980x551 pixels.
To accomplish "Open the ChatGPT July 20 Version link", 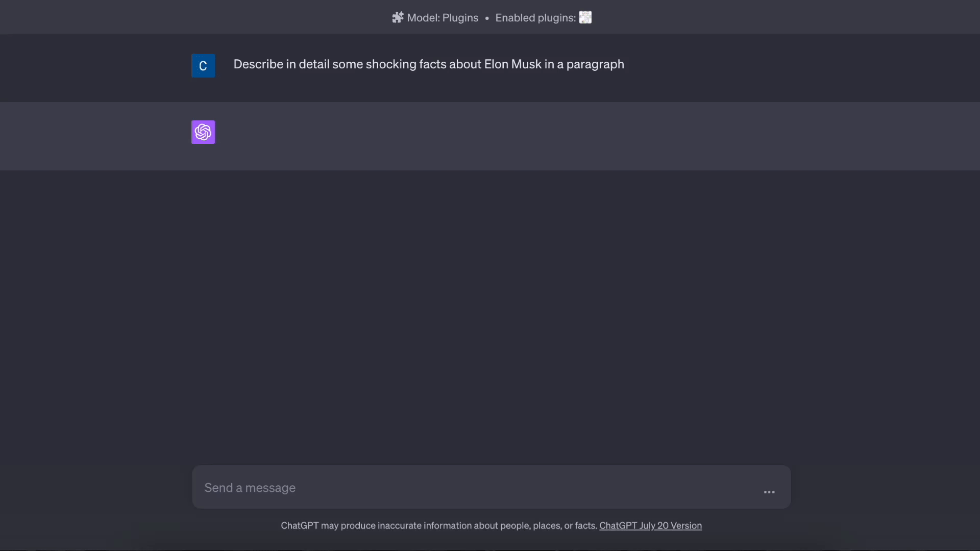I will 650,526.
